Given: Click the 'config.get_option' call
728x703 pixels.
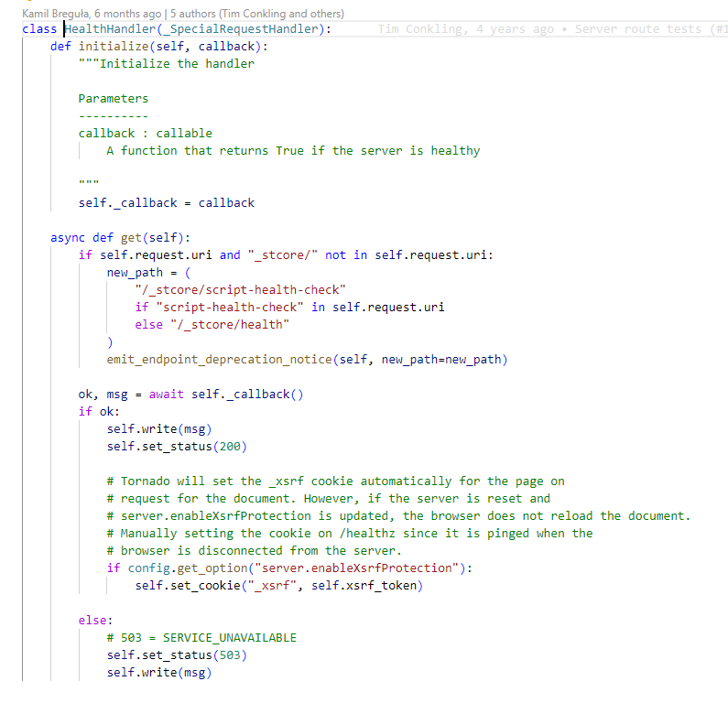Looking at the screenshot, I should pyautogui.click(x=300, y=568).
